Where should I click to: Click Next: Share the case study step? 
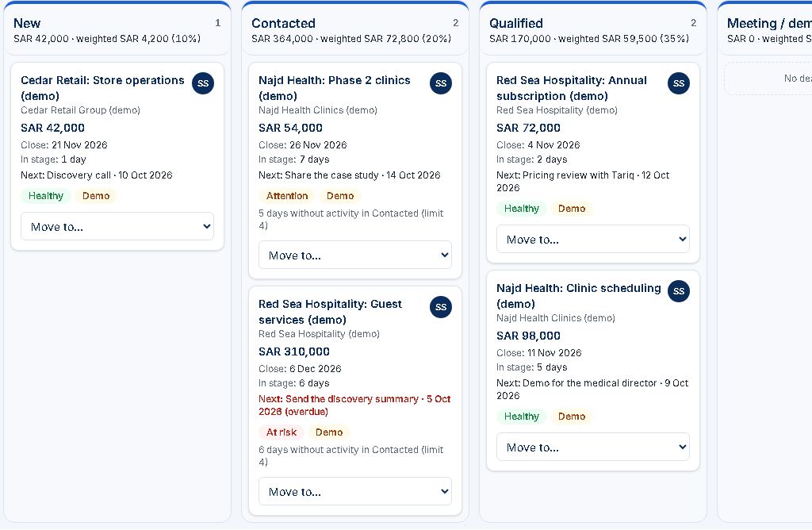click(350, 175)
